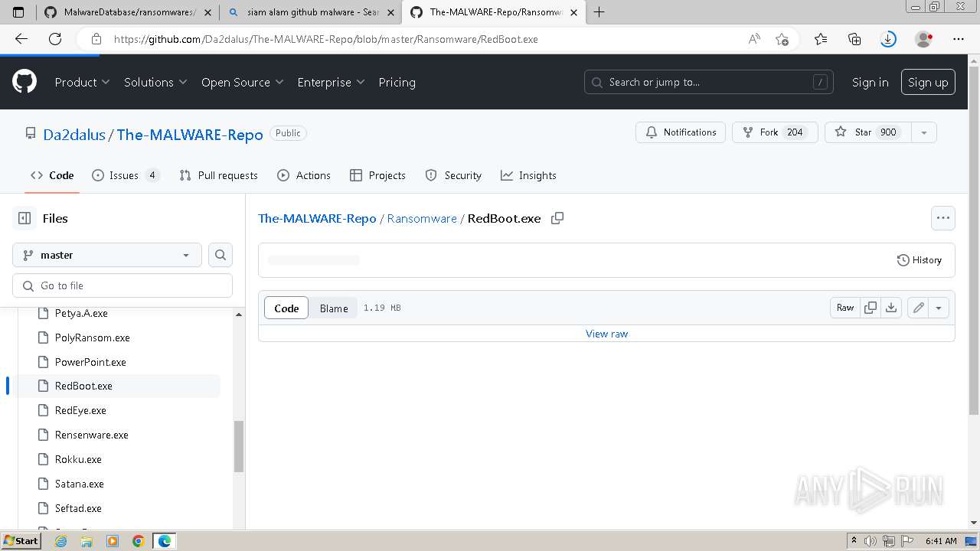Show hidden system tray icons arrow

coord(854,541)
